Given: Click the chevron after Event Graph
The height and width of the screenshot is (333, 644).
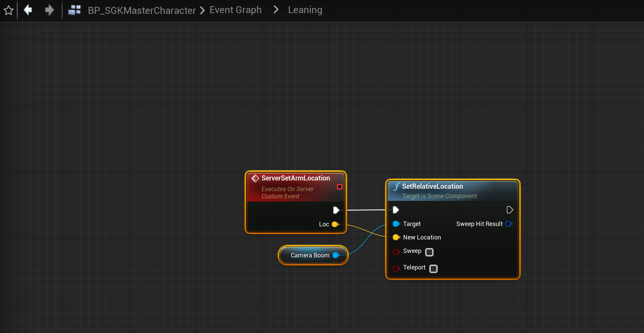Looking at the screenshot, I should point(276,10).
